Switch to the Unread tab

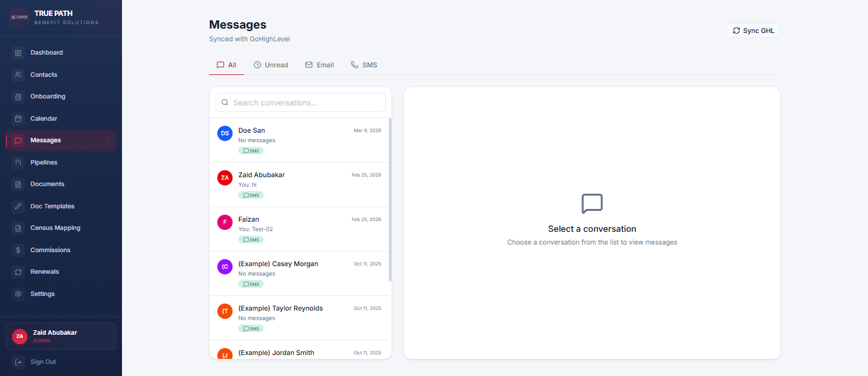point(271,64)
